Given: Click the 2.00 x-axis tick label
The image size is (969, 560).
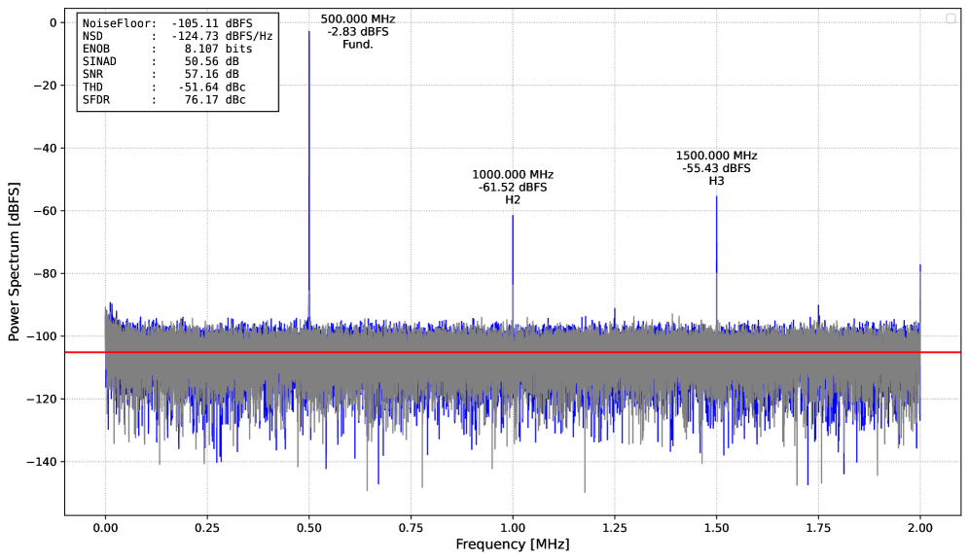Looking at the screenshot, I should pyautogui.click(x=920, y=528).
